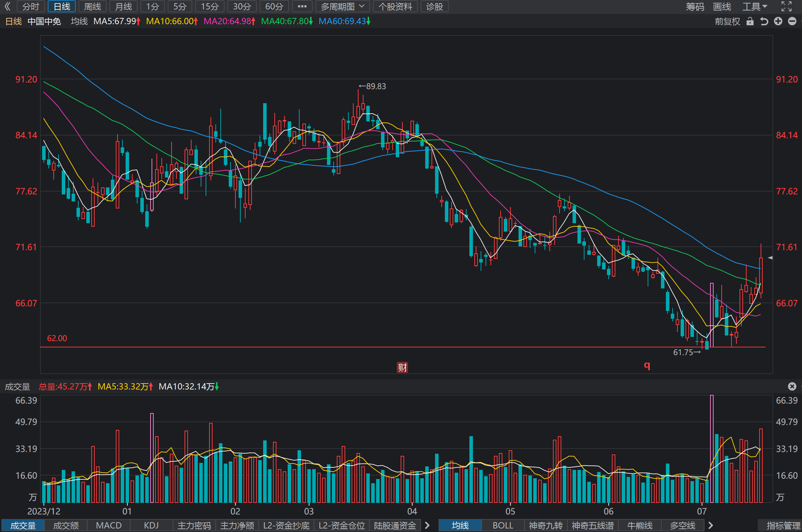Switch to 周线 weekly chart

click(93, 6)
